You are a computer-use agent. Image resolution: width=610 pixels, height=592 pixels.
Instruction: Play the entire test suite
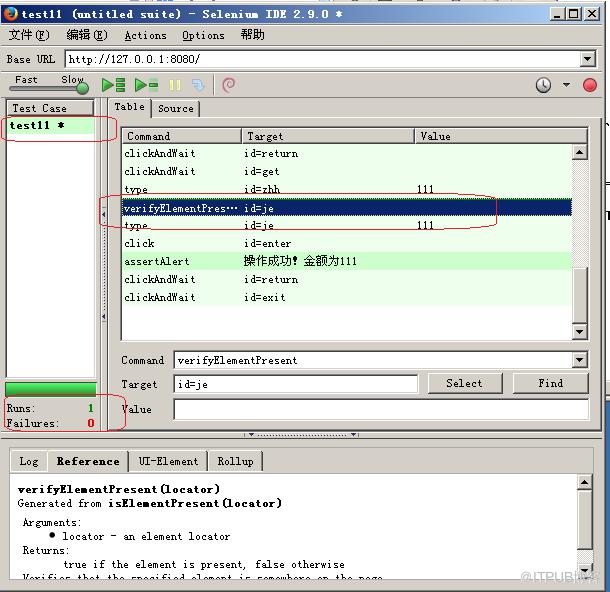(x=113, y=84)
